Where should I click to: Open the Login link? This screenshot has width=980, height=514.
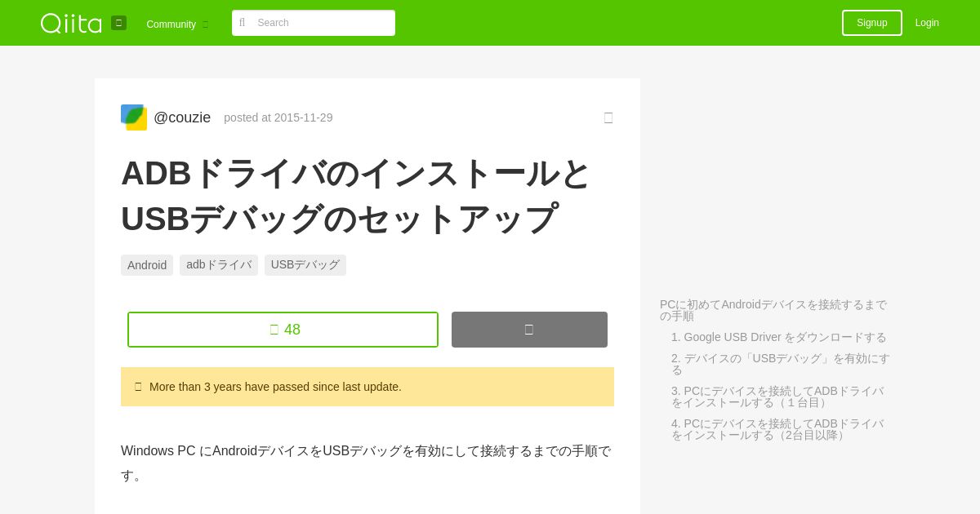point(927,23)
